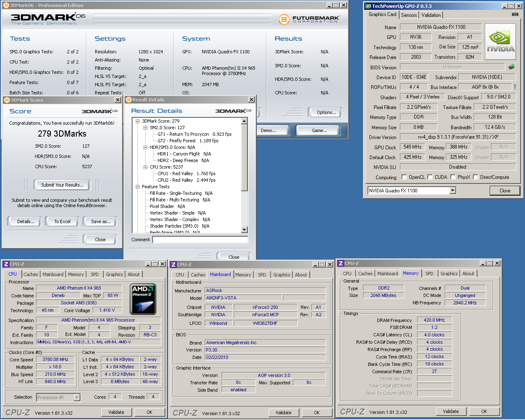Screen dimensions: 525x420
Task: Enable the CUDA checkbox
Action: pyautogui.click(x=430, y=177)
